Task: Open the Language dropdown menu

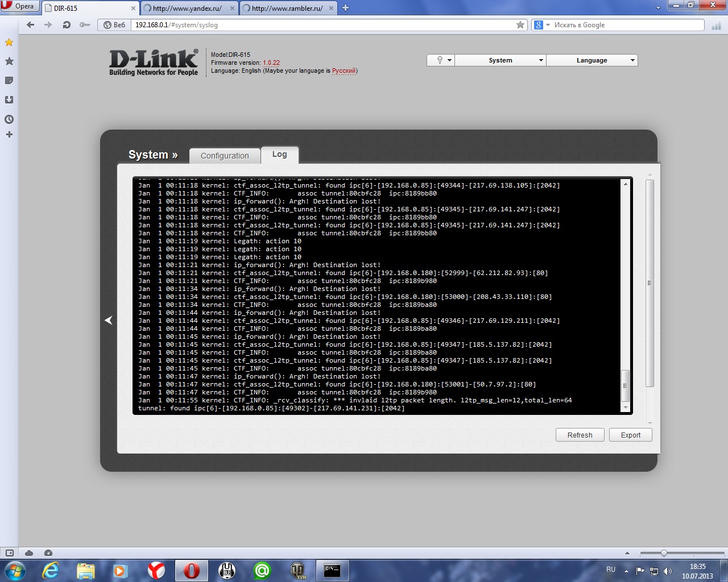Action: point(591,60)
